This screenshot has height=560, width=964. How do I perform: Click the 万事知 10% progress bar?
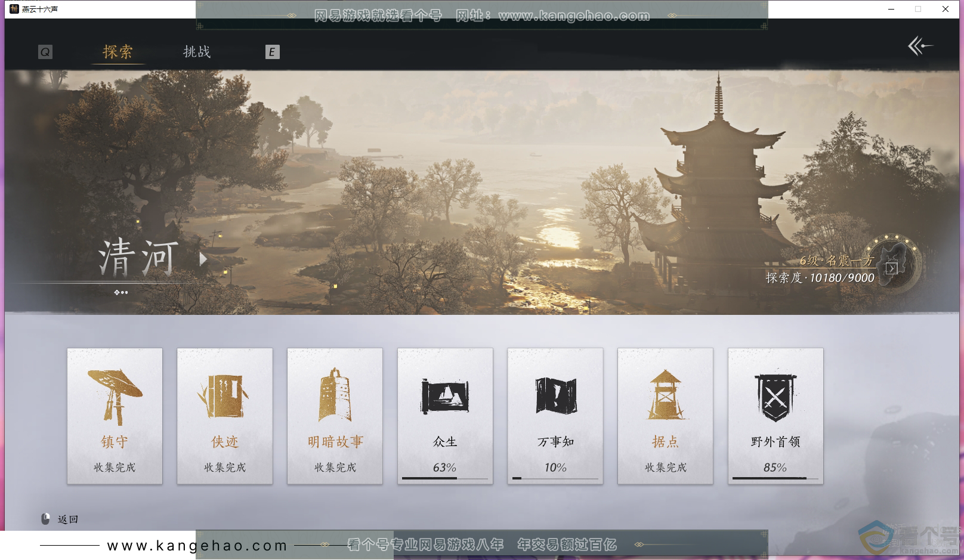click(x=555, y=478)
